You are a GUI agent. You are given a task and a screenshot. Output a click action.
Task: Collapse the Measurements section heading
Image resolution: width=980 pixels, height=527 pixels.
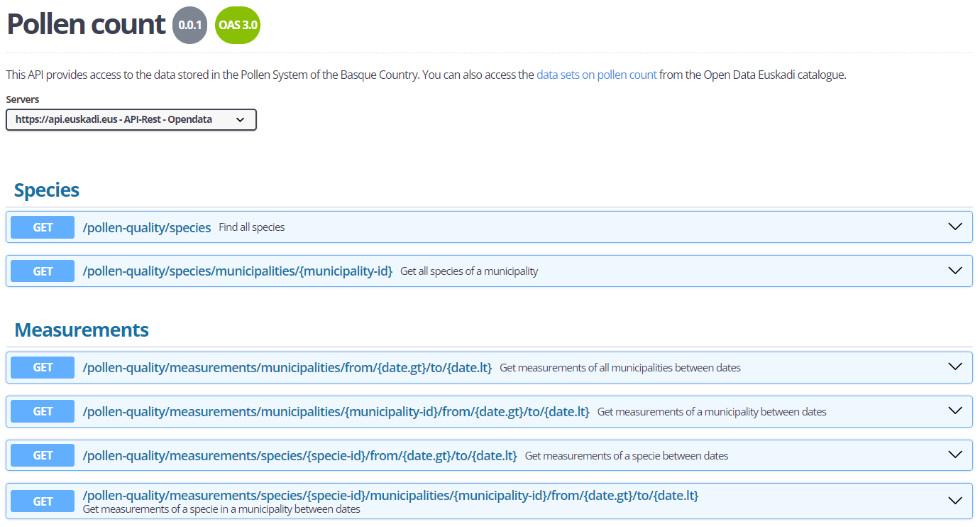coord(82,330)
